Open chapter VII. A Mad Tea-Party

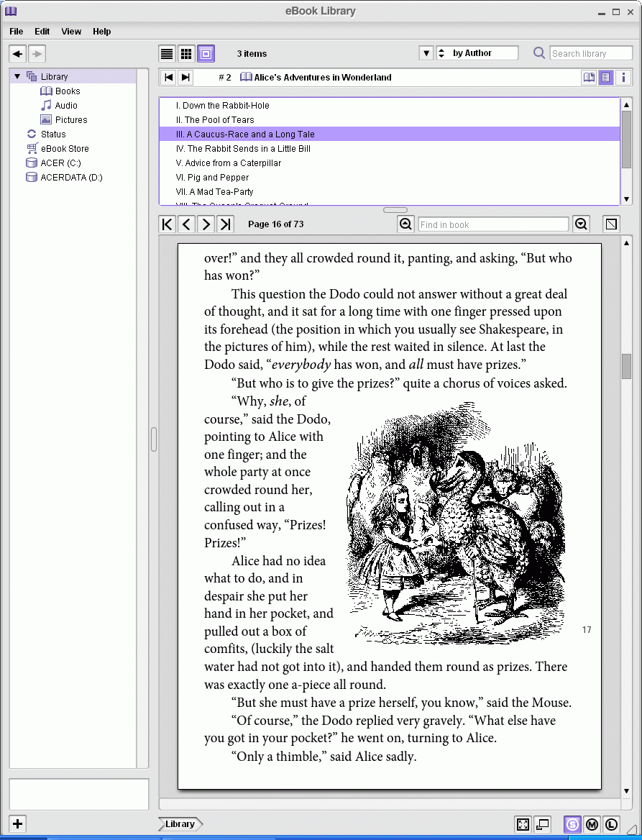pyautogui.click(x=389, y=192)
